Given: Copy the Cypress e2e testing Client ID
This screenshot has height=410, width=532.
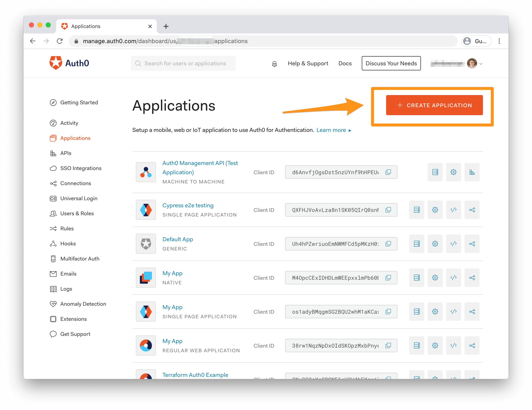Looking at the screenshot, I should pos(388,210).
